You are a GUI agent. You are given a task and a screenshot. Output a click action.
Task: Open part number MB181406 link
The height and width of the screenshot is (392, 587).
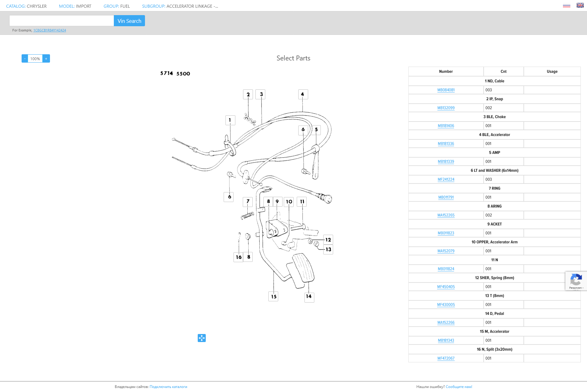446,126
